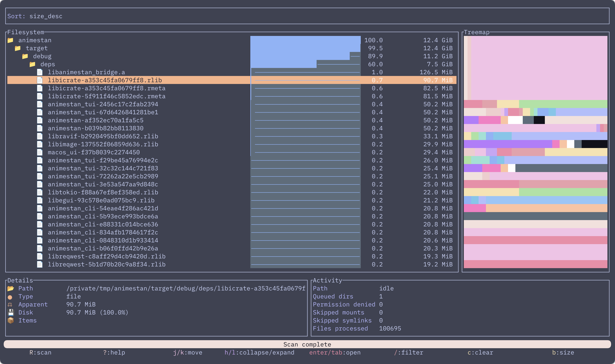This screenshot has width=615, height=364.
Task: Click the deps 60.0 usage bar
Action: pyautogui.click(x=306, y=64)
